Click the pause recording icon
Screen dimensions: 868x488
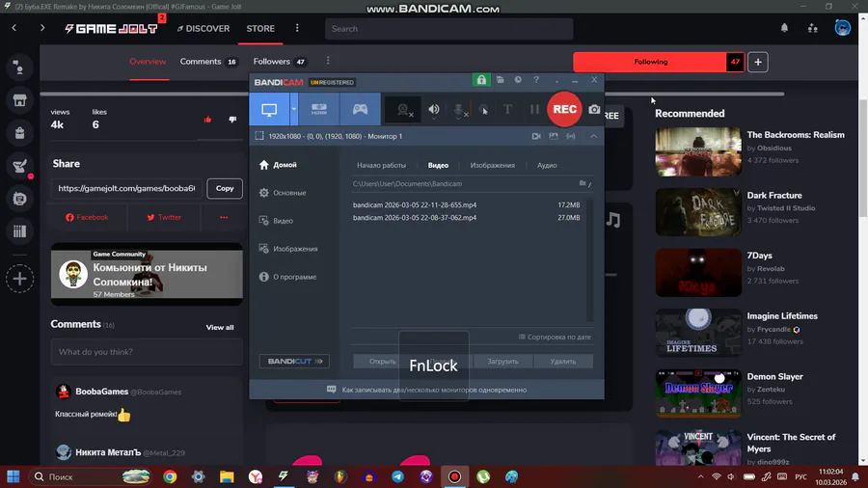[x=534, y=110]
